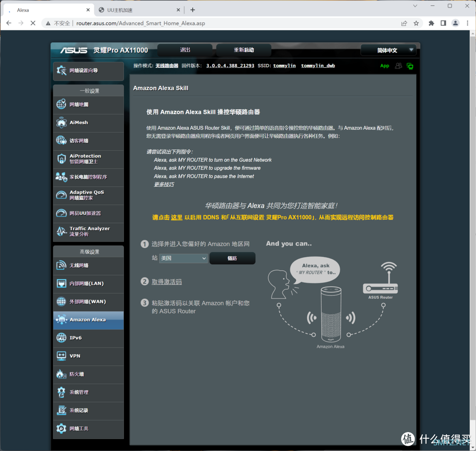Screen dimensions: 476x451
Task: Open the LAN monitor icon
Action: click(61, 283)
